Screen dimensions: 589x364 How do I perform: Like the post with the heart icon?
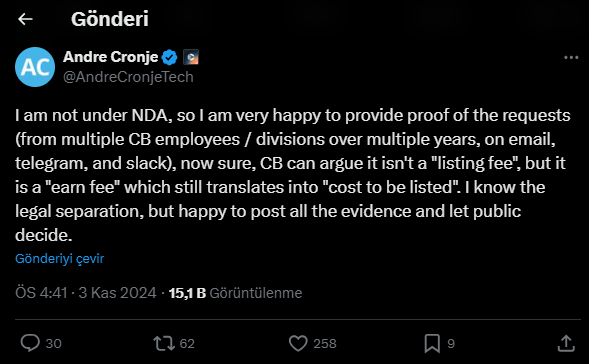(x=298, y=343)
